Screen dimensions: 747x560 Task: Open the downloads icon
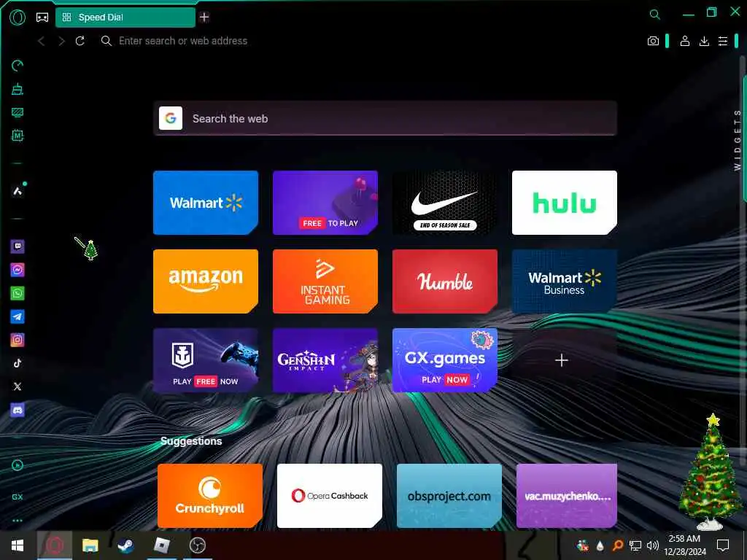click(x=704, y=41)
